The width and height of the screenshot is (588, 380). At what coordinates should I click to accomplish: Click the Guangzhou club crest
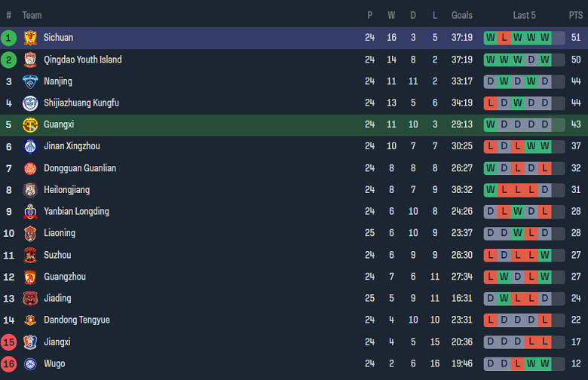click(x=30, y=277)
